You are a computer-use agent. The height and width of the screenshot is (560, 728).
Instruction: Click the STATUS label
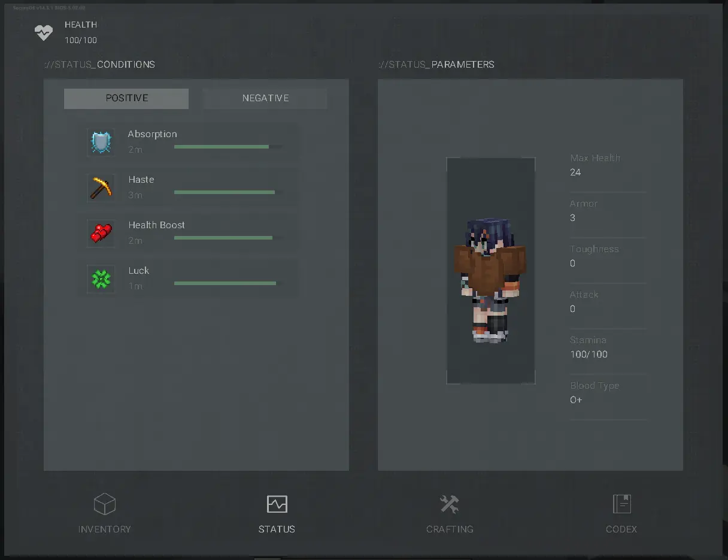pyautogui.click(x=277, y=529)
